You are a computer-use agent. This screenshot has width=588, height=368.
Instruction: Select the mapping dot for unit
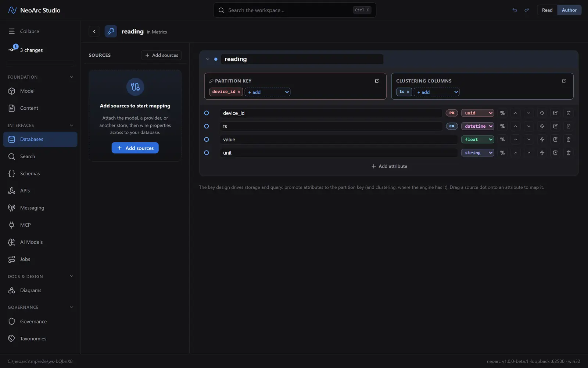tap(207, 153)
